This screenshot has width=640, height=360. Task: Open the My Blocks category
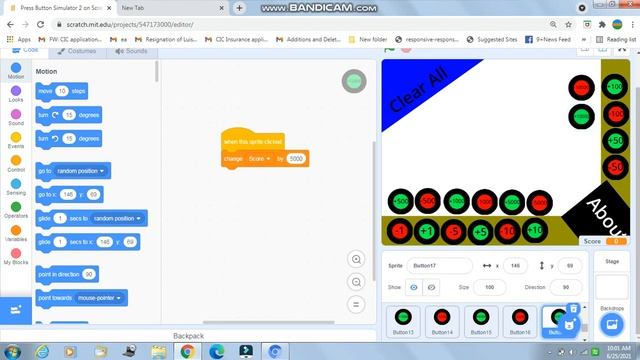point(16,257)
